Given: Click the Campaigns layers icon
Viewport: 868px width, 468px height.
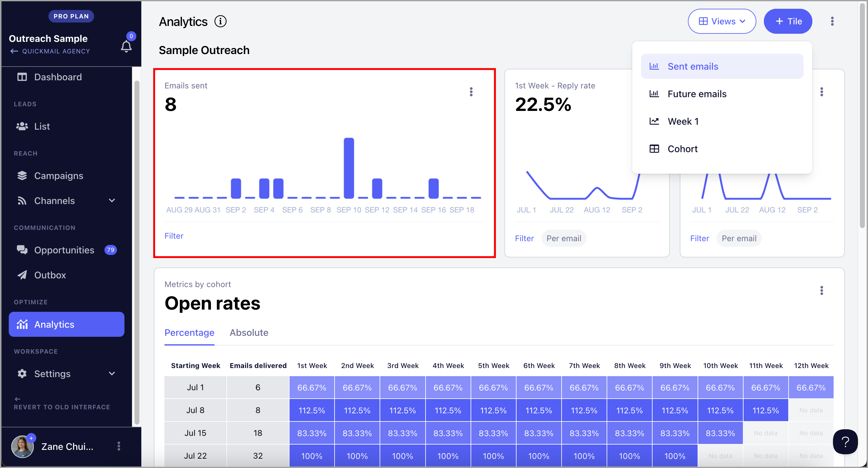Looking at the screenshot, I should click(22, 176).
